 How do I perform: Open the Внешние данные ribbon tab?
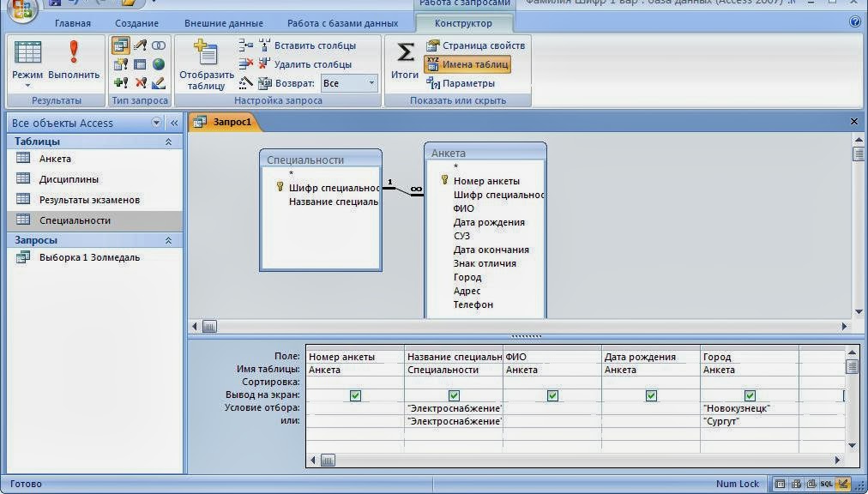pos(223,23)
